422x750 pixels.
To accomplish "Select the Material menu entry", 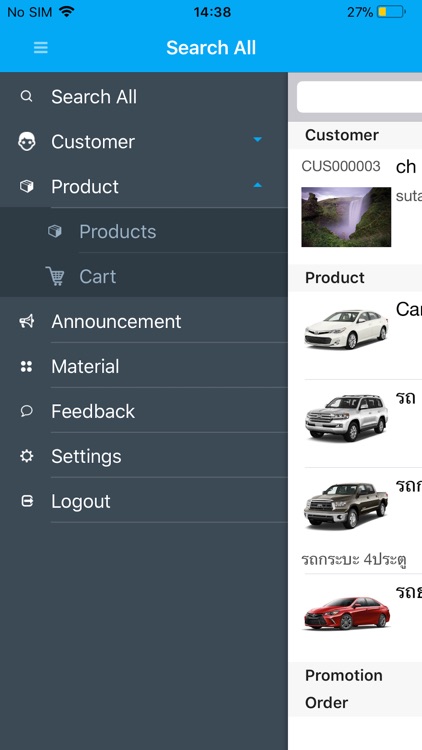I will tap(144, 366).
